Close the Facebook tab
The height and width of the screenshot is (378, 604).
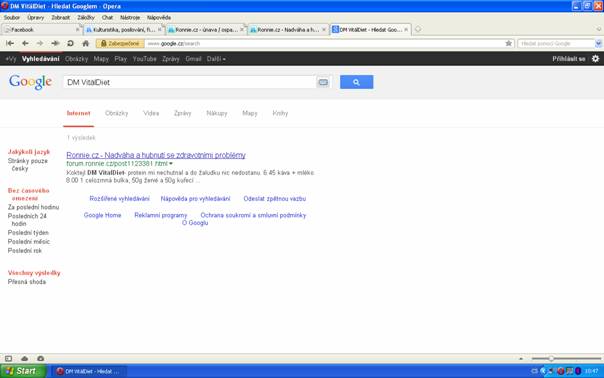click(77, 30)
